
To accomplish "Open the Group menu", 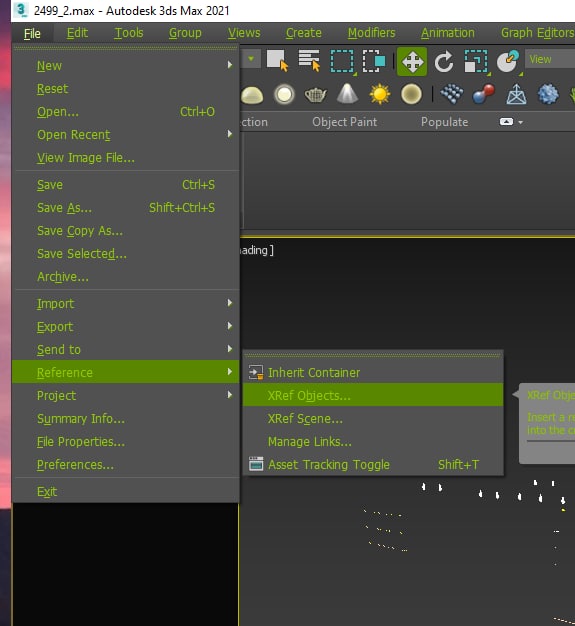I will (185, 33).
